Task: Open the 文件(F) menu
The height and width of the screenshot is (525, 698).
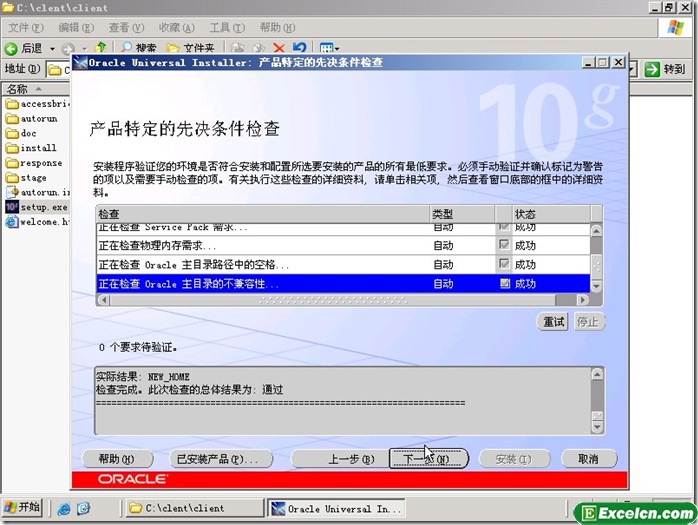Action: coord(26,28)
